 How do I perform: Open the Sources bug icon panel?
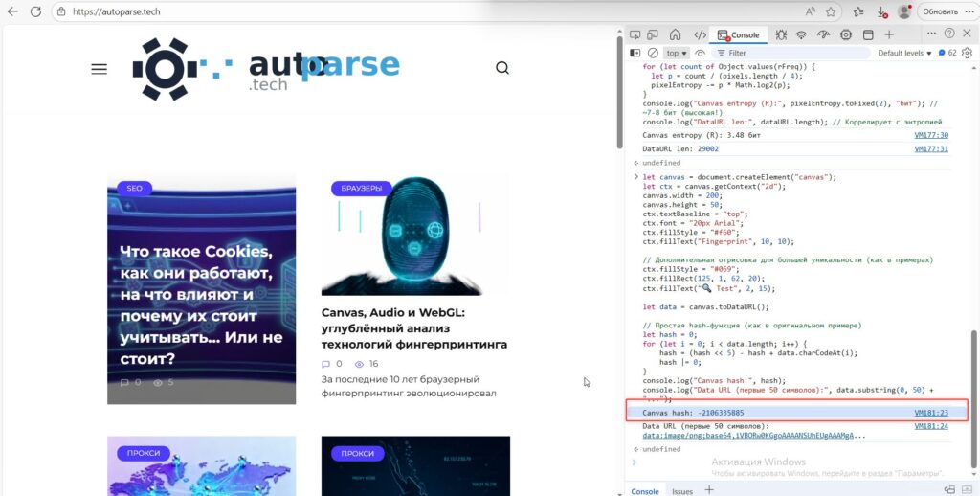pos(781,35)
